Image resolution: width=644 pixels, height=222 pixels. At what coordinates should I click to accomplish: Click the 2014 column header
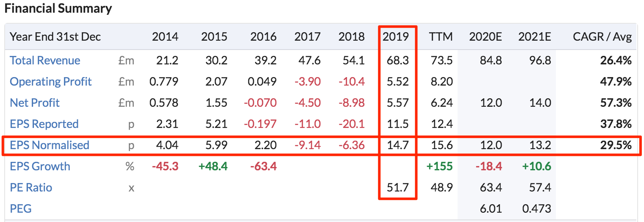coord(165,36)
